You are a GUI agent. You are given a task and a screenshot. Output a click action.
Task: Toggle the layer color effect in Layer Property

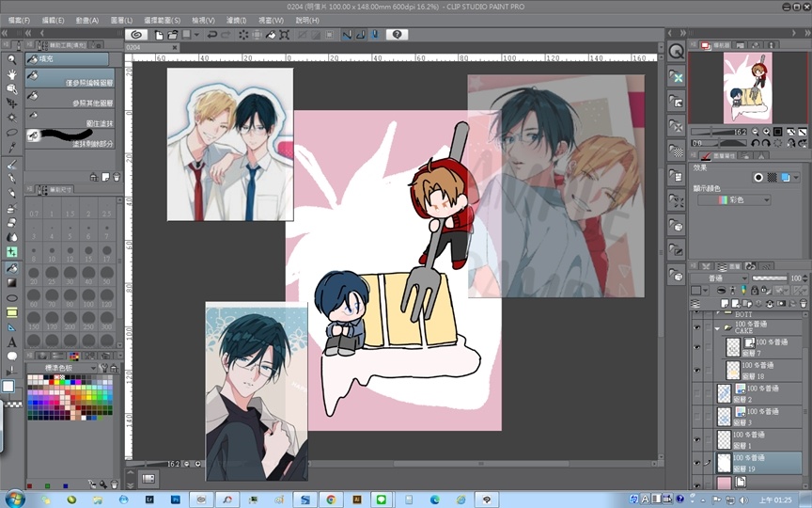pyautogui.click(x=786, y=177)
